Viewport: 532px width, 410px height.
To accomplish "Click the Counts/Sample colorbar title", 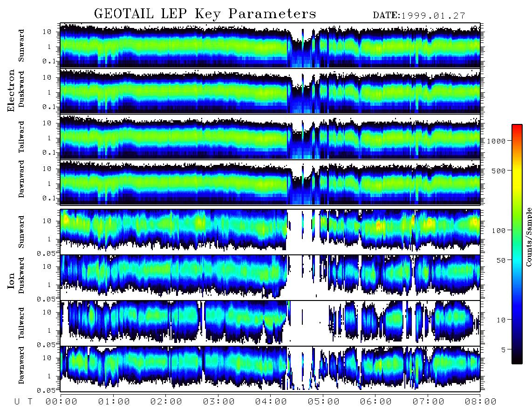I will coord(529,237).
